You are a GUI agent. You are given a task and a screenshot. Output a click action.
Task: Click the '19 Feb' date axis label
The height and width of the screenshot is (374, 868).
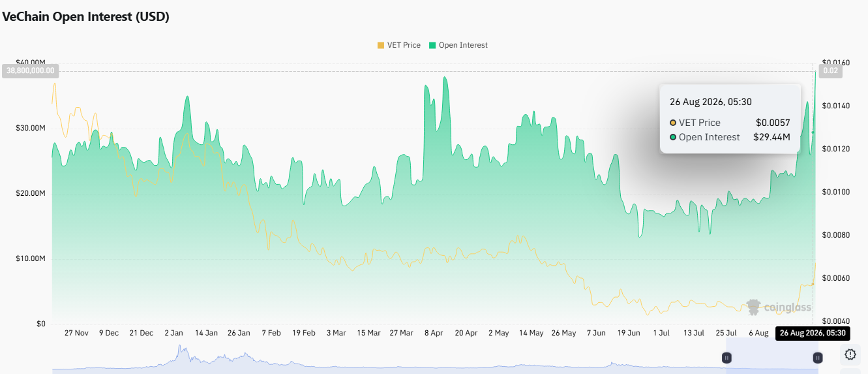click(304, 333)
